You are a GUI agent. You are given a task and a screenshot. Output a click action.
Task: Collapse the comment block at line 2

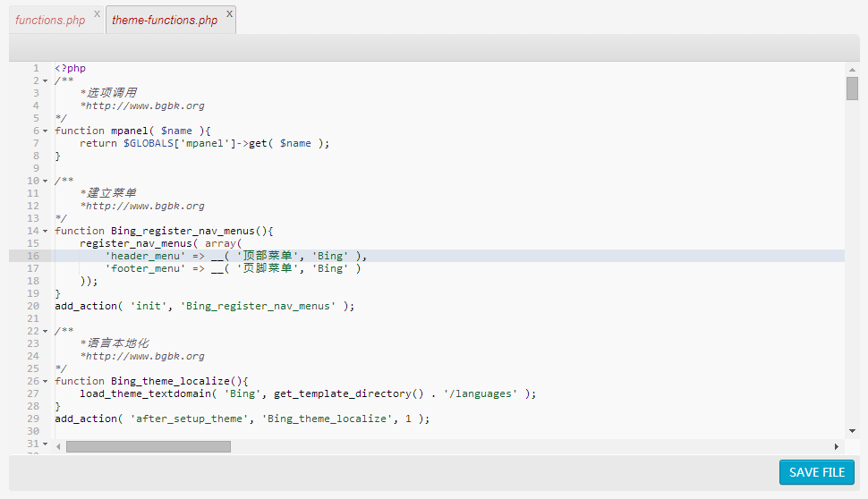point(46,81)
